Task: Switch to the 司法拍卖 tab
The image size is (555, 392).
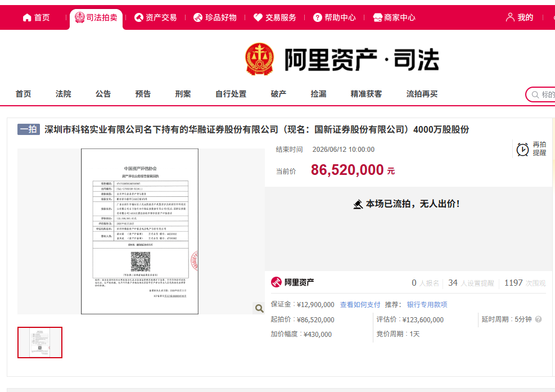Action: 96,17
